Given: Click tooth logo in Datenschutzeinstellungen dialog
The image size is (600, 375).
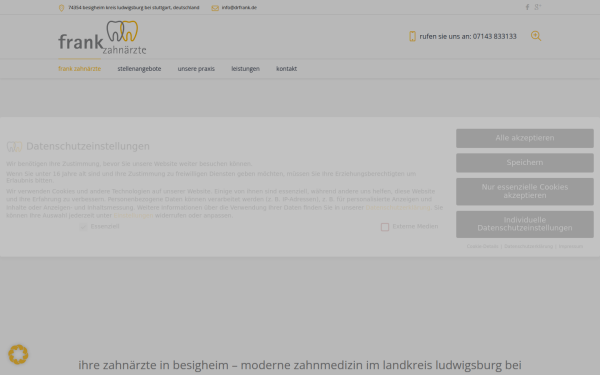Looking at the screenshot, I should coord(15,146).
